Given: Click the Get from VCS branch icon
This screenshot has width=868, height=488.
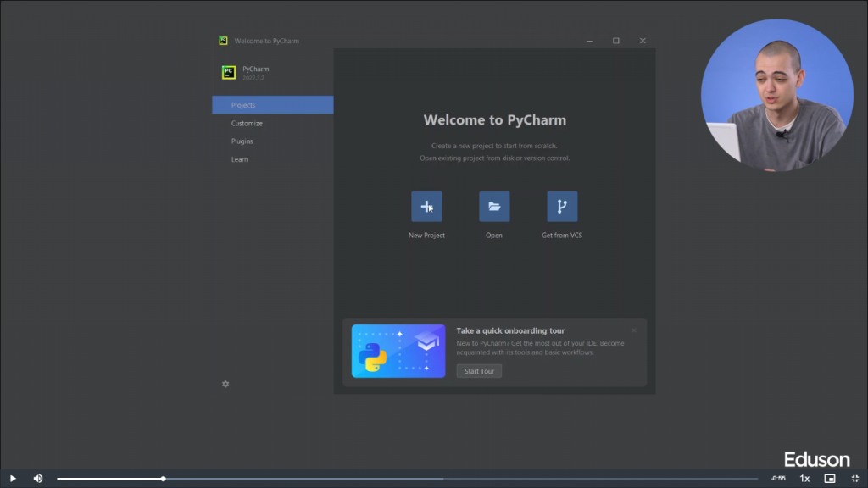Looking at the screenshot, I should [562, 207].
